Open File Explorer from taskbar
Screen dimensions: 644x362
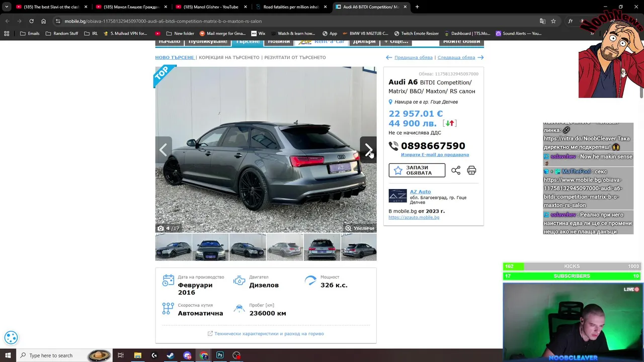pos(137,355)
